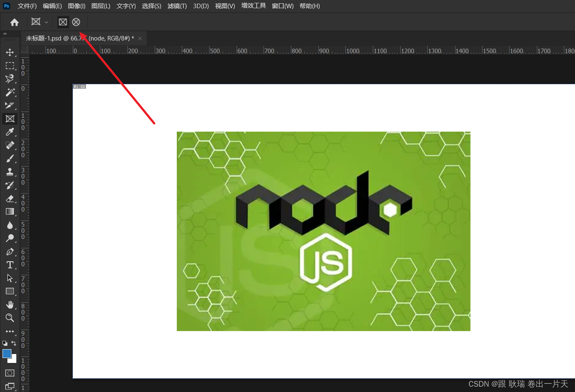Open the 文件(F) menu

tap(27, 6)
